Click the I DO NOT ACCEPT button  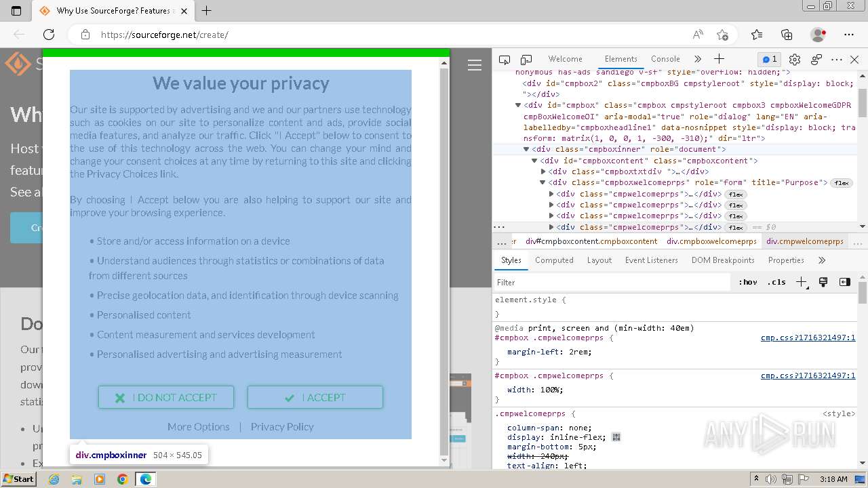(x=166, y=397)
